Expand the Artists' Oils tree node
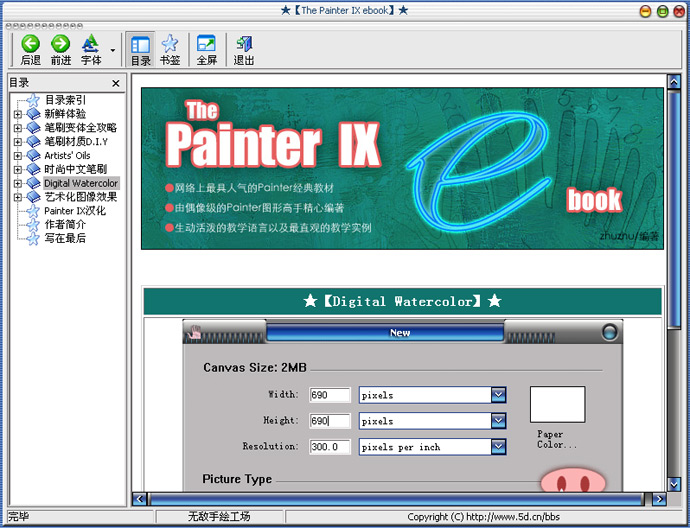Screen dimensions: 690x528 point(18,156)
